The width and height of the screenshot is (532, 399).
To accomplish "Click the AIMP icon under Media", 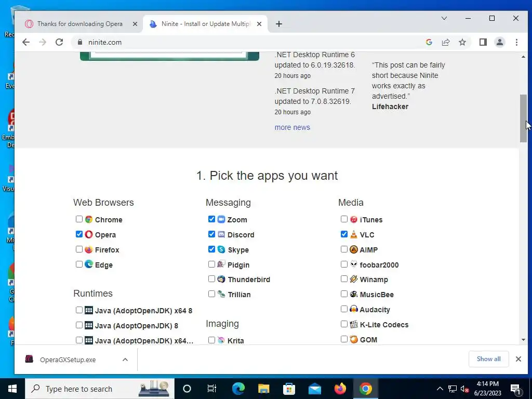I will coord(353,250).
